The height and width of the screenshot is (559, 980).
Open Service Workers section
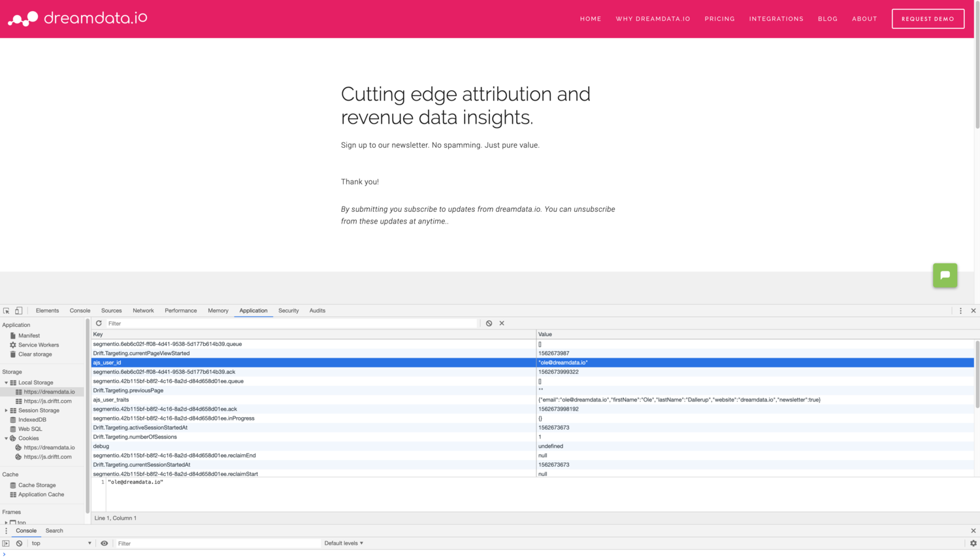click(x=38, y=345)
